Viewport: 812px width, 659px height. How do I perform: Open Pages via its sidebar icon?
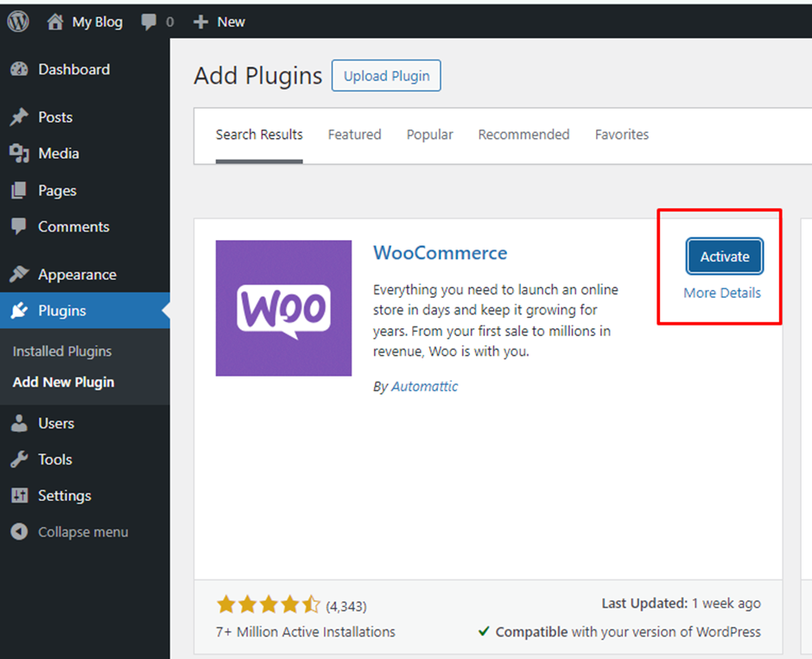pyautogui.click(x=20, y=190)
